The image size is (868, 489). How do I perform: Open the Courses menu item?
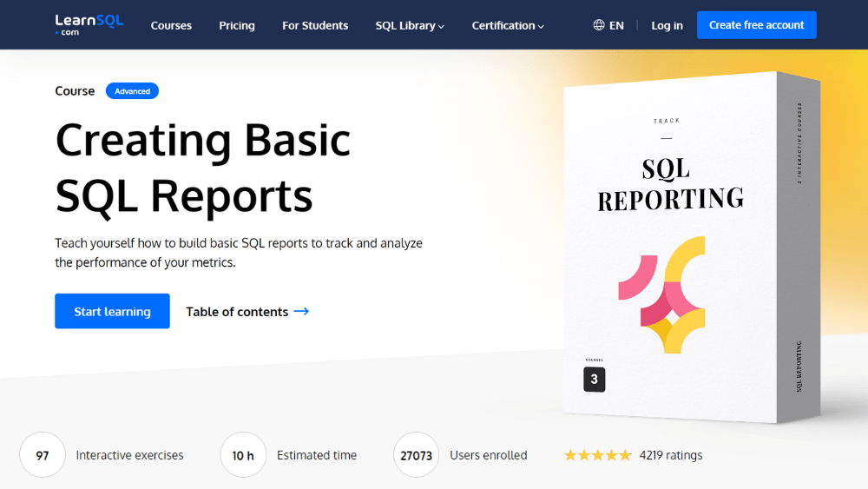(x=171, y=25)
